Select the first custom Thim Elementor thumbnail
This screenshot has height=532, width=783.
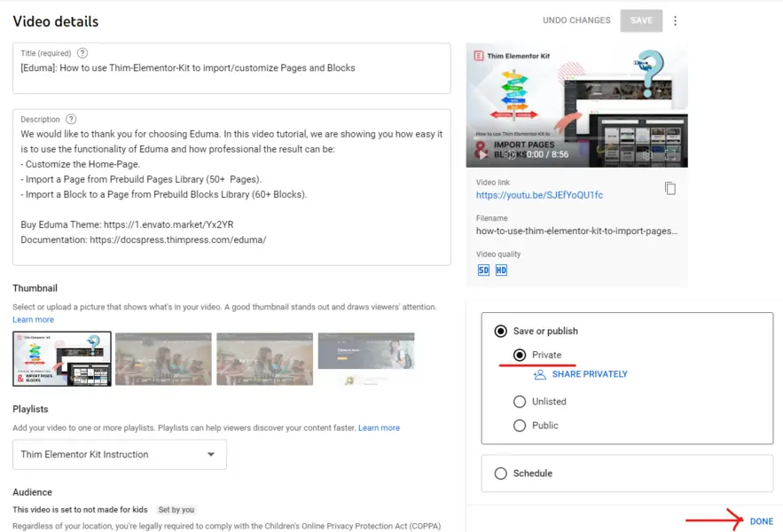(62, 359)
